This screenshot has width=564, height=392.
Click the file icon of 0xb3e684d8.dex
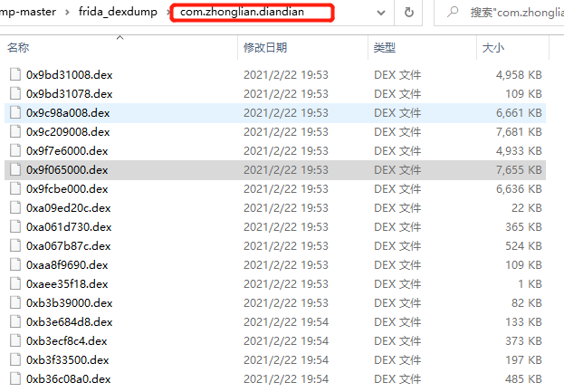(15, 322)
